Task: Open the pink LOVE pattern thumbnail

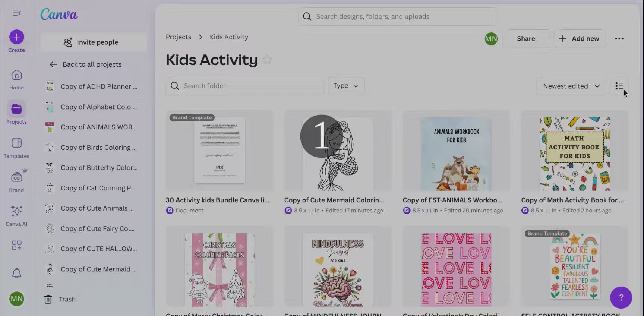Action: (456, 267)
